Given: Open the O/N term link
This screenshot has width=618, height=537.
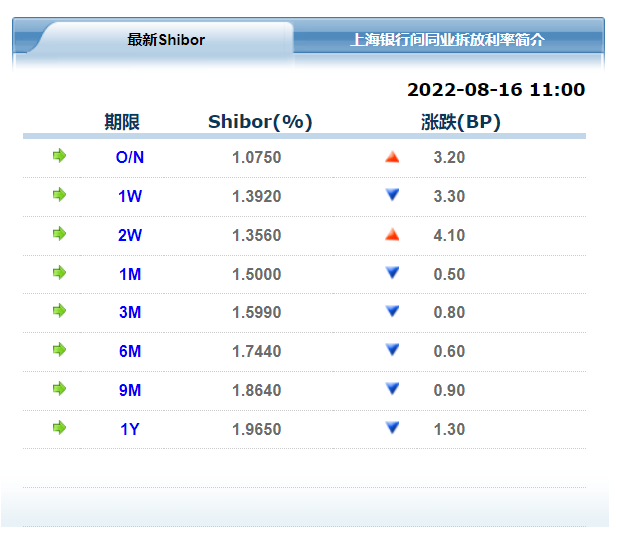Looking at the screenshot, I should point(130,158).
